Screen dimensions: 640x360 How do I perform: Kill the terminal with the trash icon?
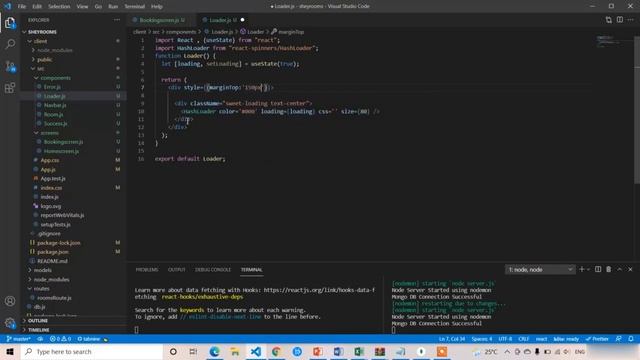point(609,269)
